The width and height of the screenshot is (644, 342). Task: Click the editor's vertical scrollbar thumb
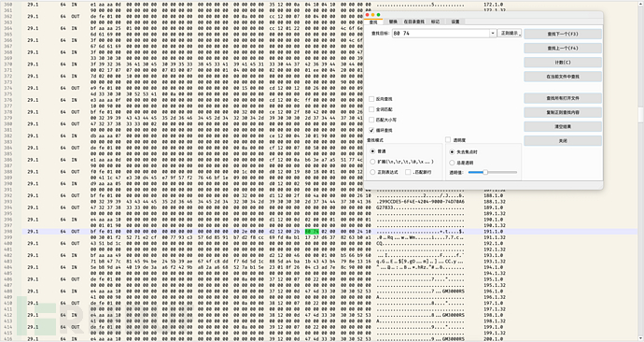coord(640,115)
